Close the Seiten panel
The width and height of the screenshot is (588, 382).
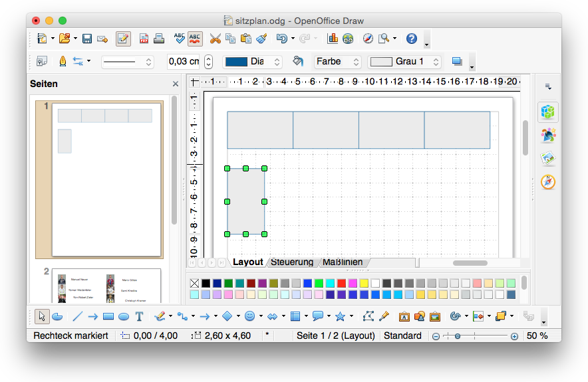pos(176,84)
